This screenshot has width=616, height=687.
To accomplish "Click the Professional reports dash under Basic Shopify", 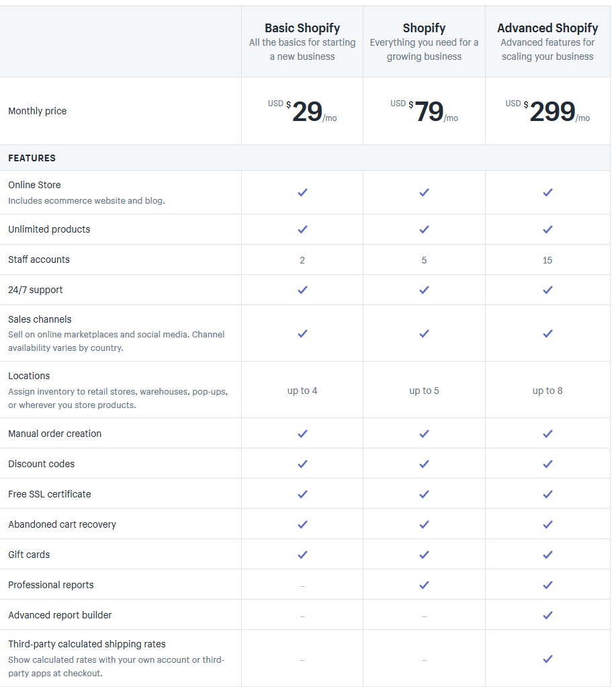I will pos(302,585).
